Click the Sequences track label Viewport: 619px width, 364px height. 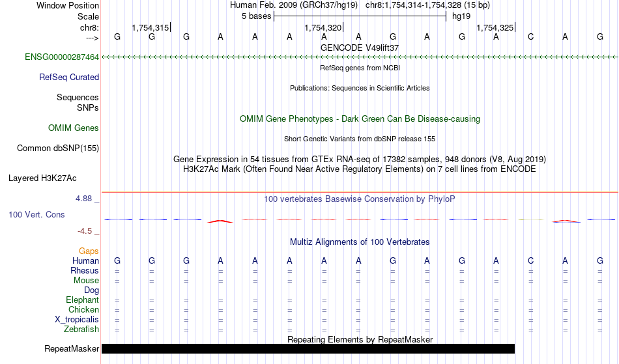pyautogui.click(x=78, y=98)
